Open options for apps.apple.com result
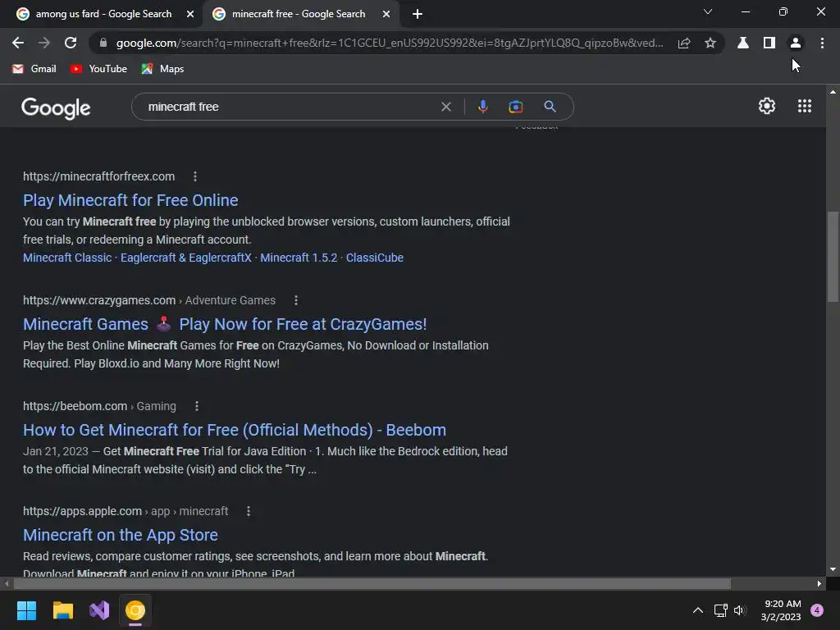 tap(249, 511)
